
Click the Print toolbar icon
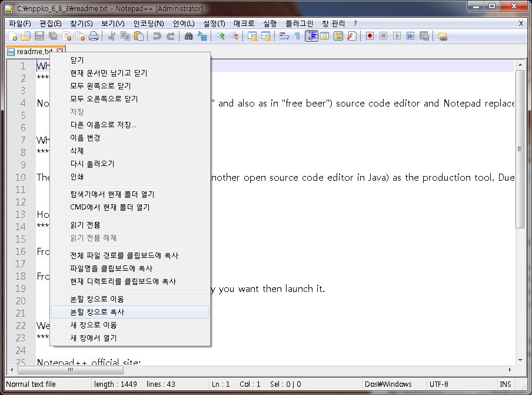pos(94,36)
